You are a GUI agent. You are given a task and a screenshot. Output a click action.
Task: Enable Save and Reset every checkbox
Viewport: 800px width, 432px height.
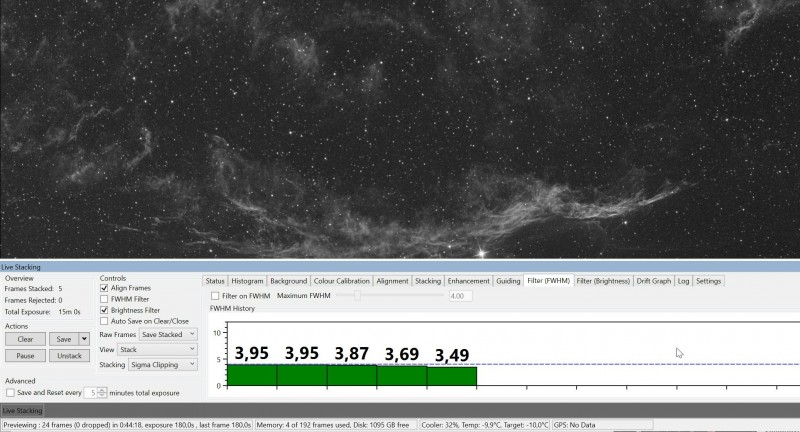pyautogui.click(x=10, y=393)
